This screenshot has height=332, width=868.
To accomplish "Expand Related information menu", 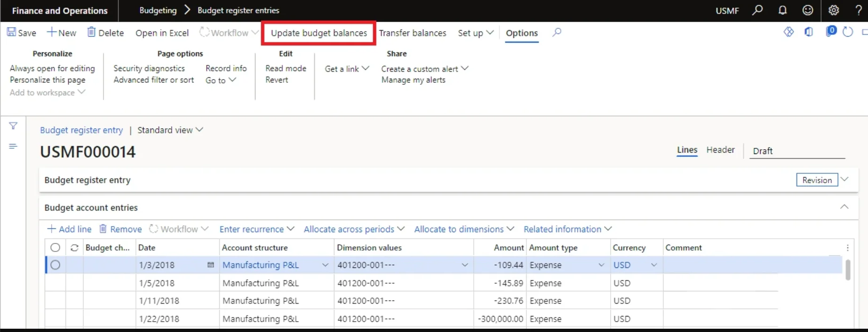I will [567, 229].
